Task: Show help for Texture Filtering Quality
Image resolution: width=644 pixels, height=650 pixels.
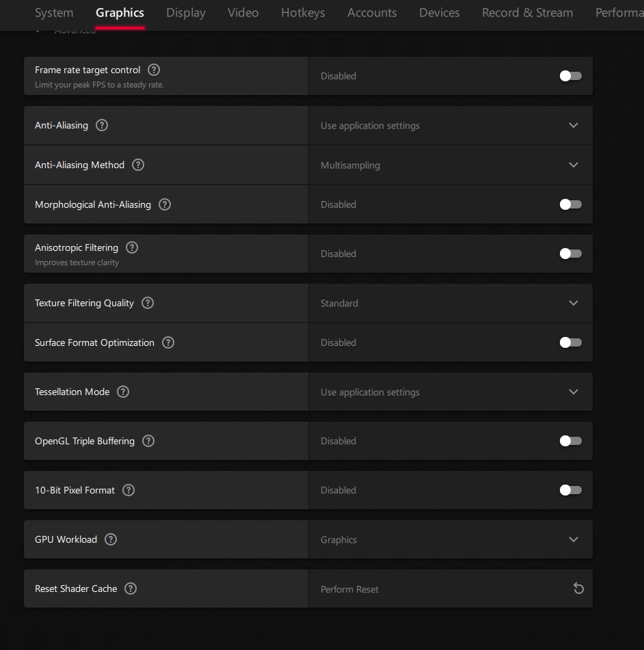Action: [x=148, y=303]
